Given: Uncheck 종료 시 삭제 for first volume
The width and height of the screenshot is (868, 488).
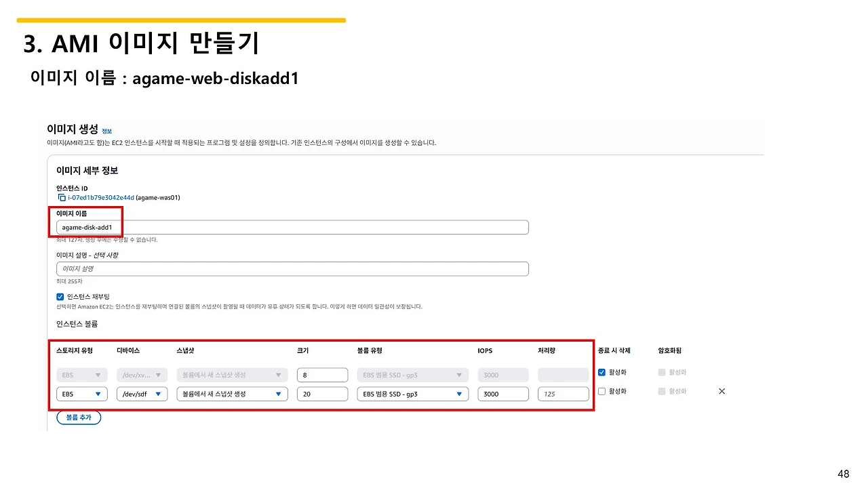Looking at the screenshot, I should point(601,372).
